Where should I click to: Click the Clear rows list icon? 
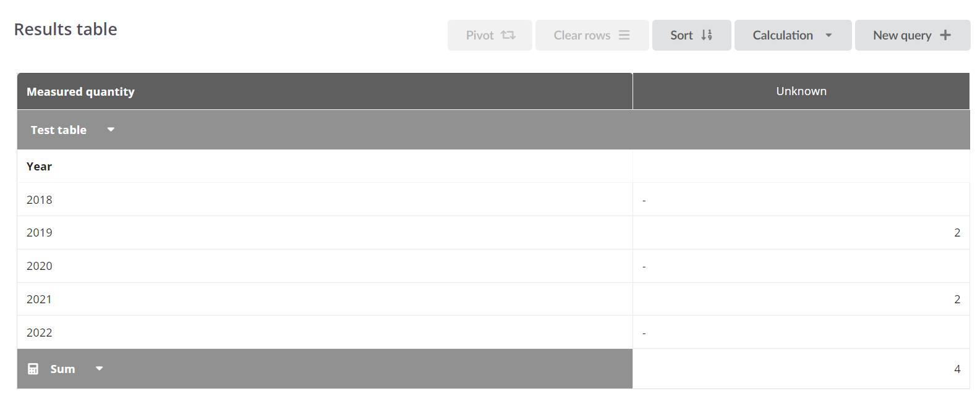coord(624,35)
